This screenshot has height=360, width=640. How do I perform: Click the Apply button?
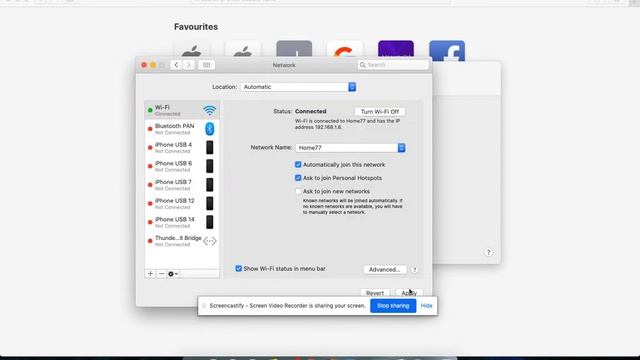[x=409, y=293]
